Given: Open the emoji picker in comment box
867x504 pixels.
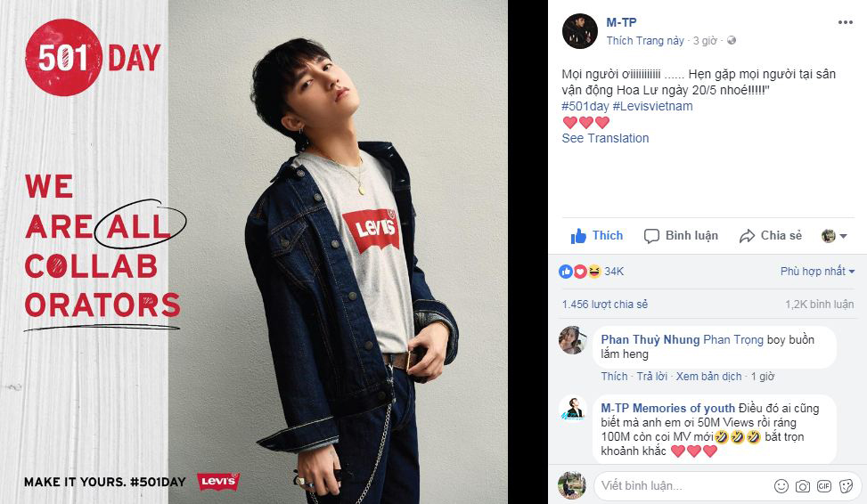Looking at the screenshot, I should point(781,486).
